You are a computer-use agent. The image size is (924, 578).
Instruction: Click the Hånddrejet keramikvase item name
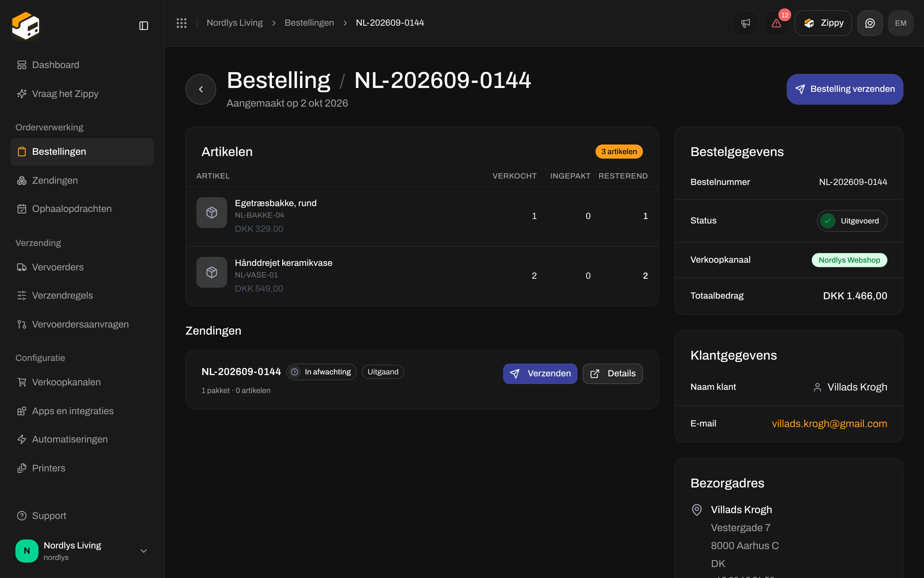click(x=283, y=263)
